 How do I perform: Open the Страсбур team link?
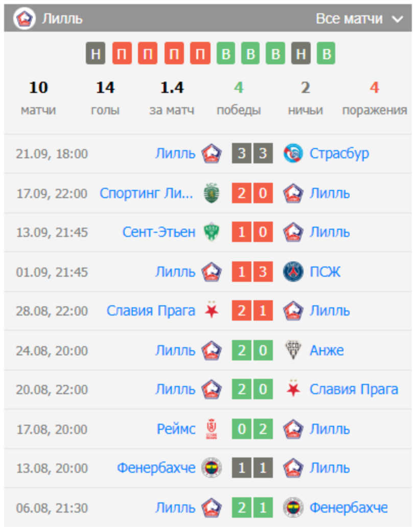[339, 154]
